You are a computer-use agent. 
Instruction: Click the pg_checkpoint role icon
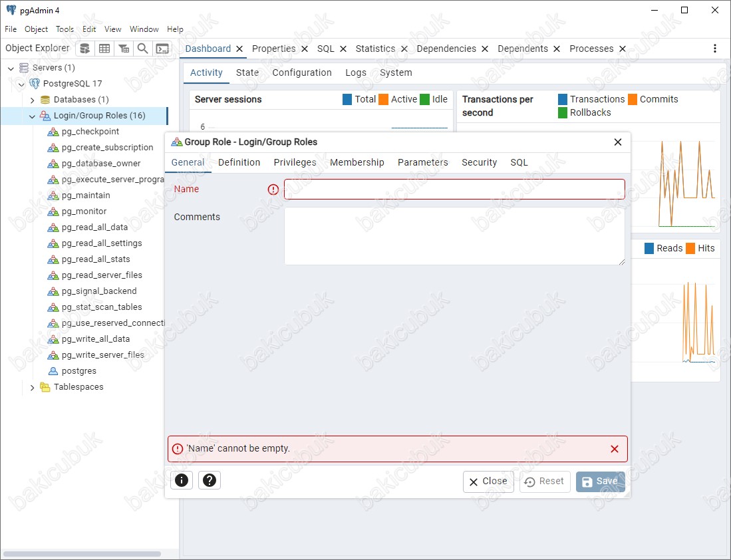click(x=53, y=132)
